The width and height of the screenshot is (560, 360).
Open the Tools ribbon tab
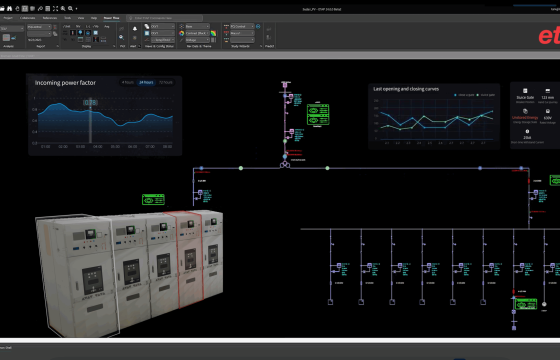click(68, 18)
